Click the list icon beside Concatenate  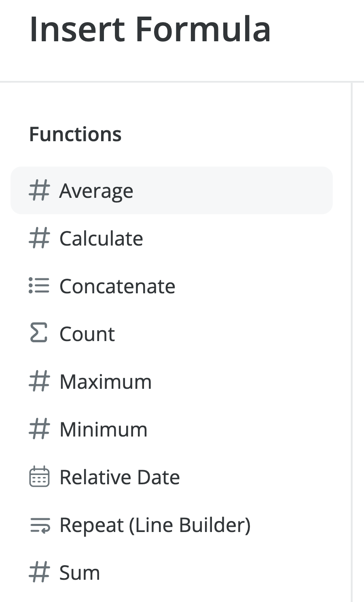pos(39,286)
